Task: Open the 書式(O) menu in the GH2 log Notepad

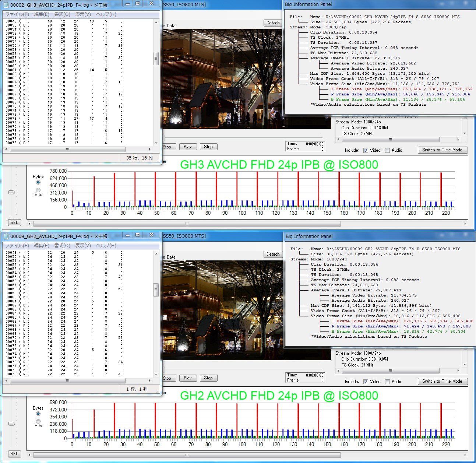Action: (62, 246)
